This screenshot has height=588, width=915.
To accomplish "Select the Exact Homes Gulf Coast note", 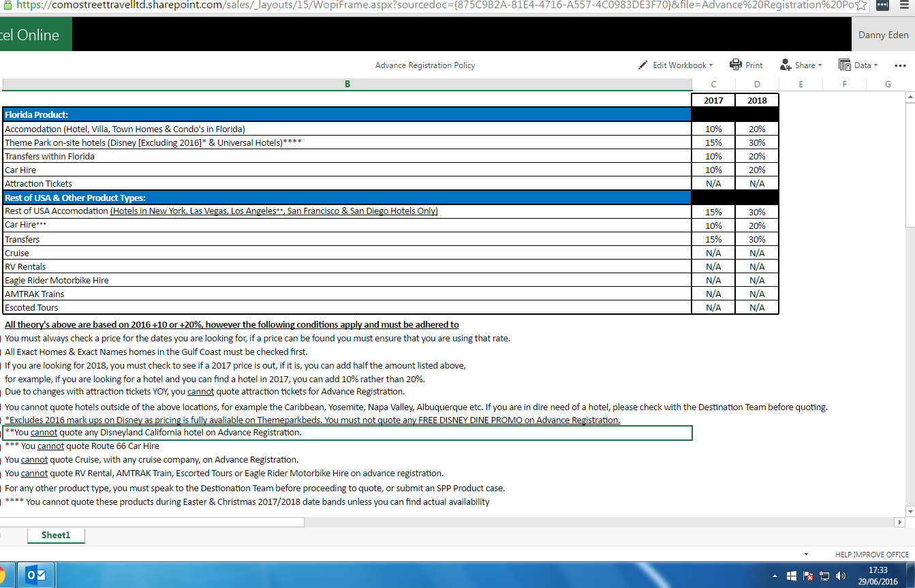I will click(x=156, y=352).
